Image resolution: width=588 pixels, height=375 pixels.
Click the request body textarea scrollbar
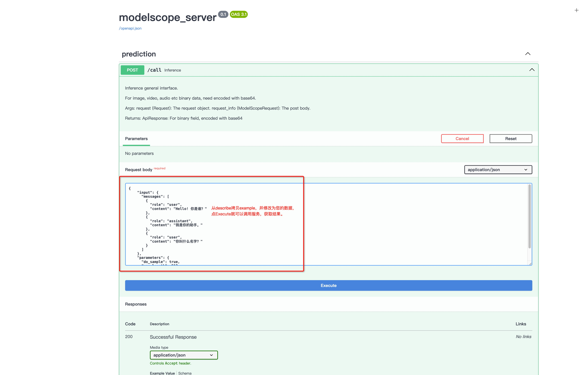click(529, 216)
